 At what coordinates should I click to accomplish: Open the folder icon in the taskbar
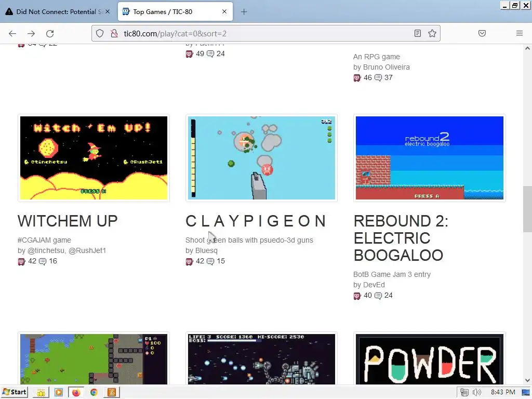(x=41, y=393)
